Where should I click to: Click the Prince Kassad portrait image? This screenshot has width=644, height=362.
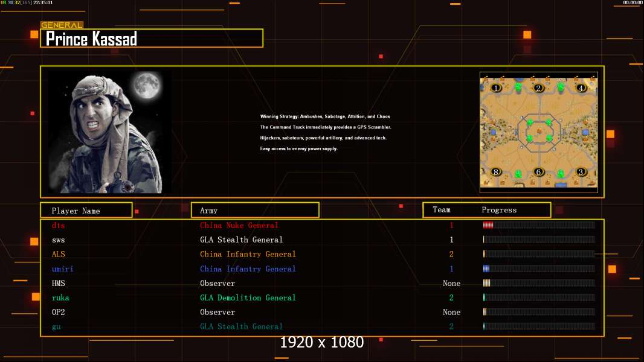coord(110,132)
